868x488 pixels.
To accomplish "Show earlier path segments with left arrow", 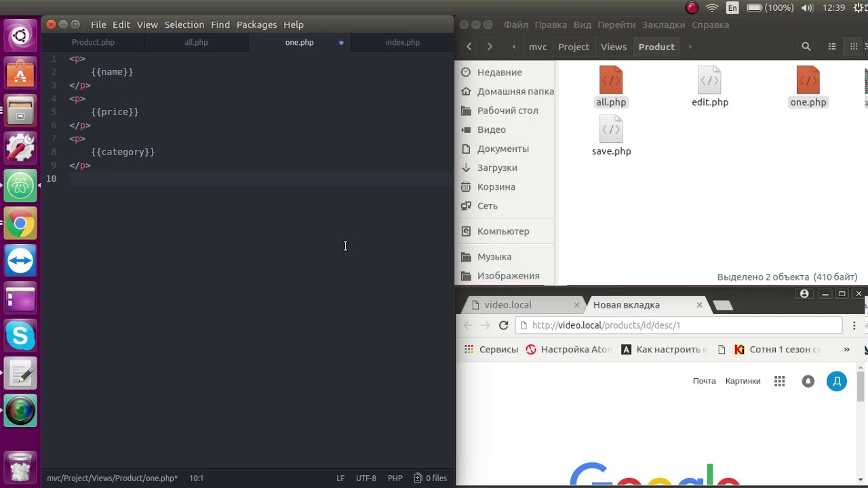I will [515, 47].
